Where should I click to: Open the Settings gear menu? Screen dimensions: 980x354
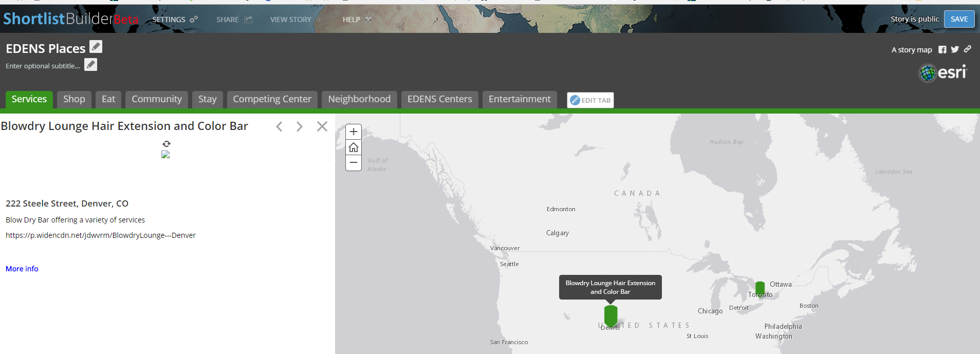pyautogui.click(x=175, y=20)
